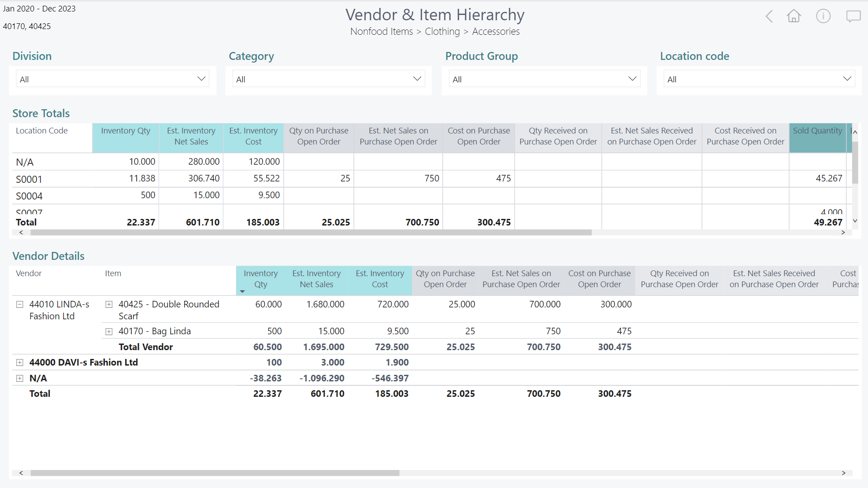The height and width of the screenshot is (488, 868).
Task: Go to the Home page icon
Action: click(x=794, y=17)
